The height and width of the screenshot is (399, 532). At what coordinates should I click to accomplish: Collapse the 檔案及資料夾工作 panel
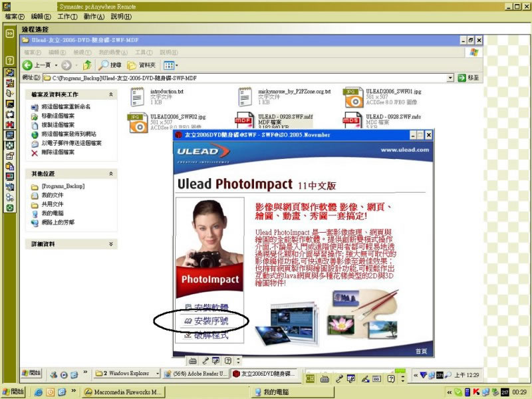(111, 94)
